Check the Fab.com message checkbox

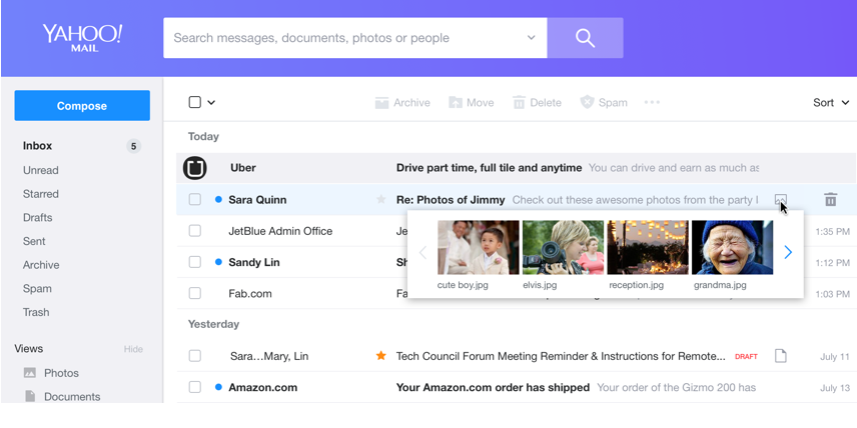tap(195, 294)
